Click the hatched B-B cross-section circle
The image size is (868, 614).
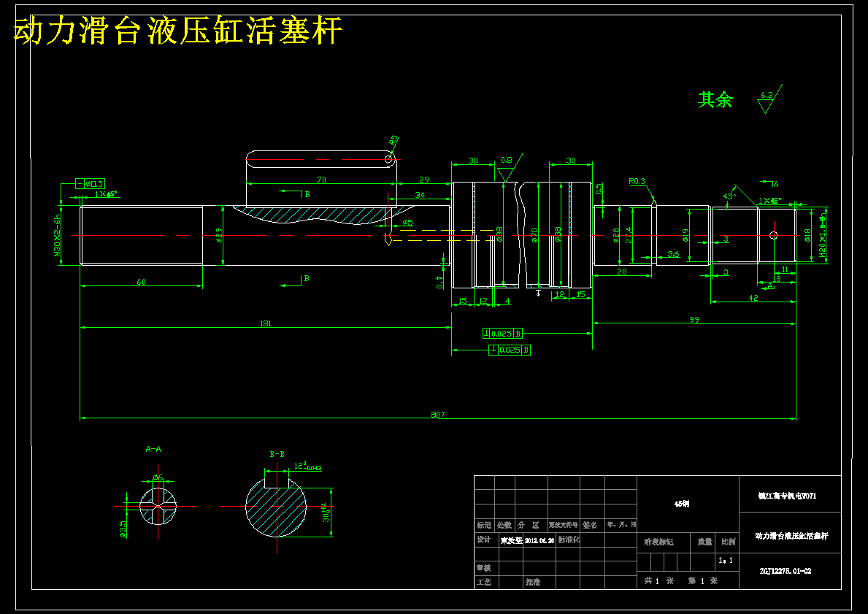click(x=276, y=507)
